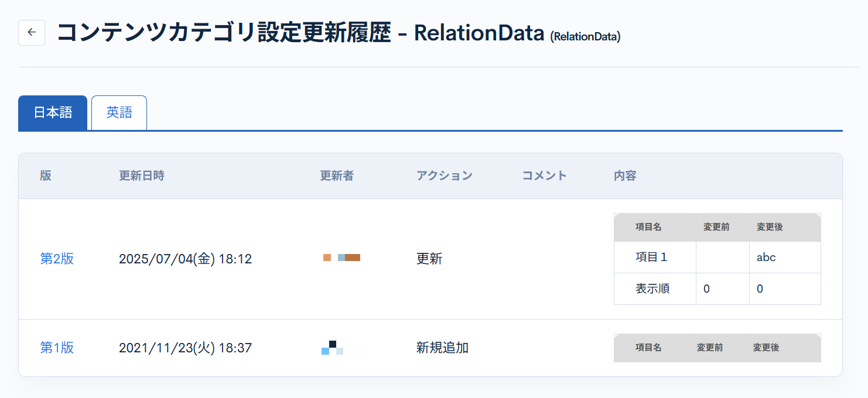Select the 項目１ cell in the change table
This screenshot has height=398, width=868.
651,257
